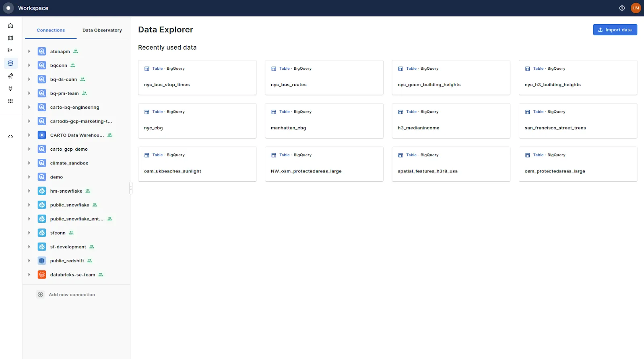Viewport: 644px width, 359px height.
Task: Open the Maps icon in sidebar
Action: point(10,38)
